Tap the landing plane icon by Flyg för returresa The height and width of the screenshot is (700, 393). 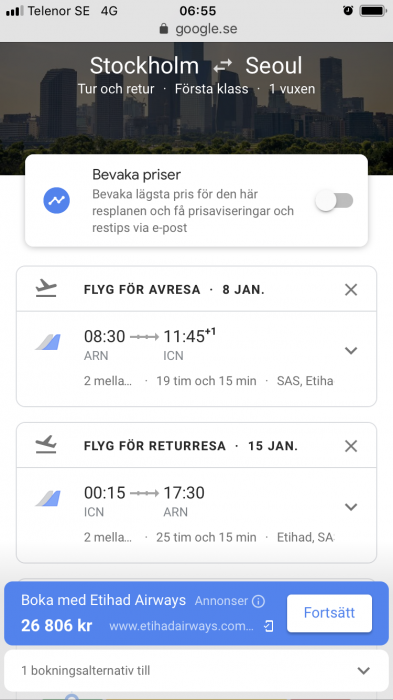tap(46, 445)
